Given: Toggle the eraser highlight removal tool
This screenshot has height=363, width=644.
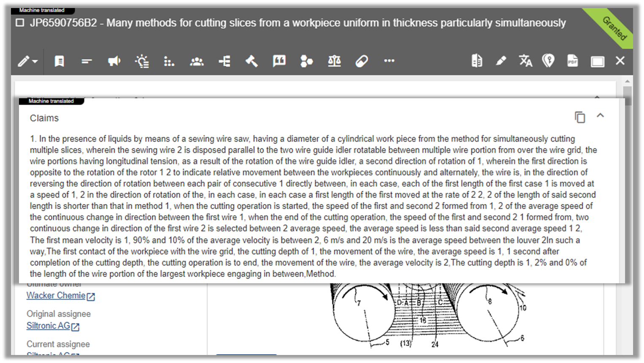Looking at the screenshot, I should point(362,61).
